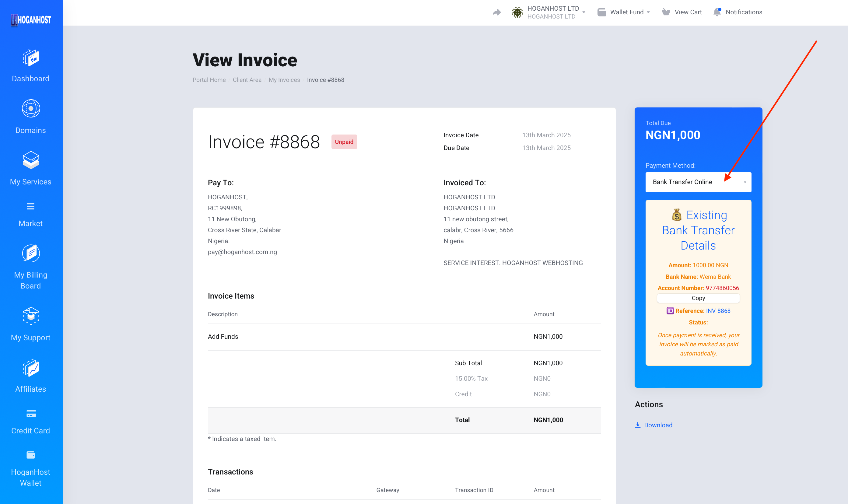Go to Portal Home breadcrumb
Screen dimensions: 848x504
pos(209,80)
